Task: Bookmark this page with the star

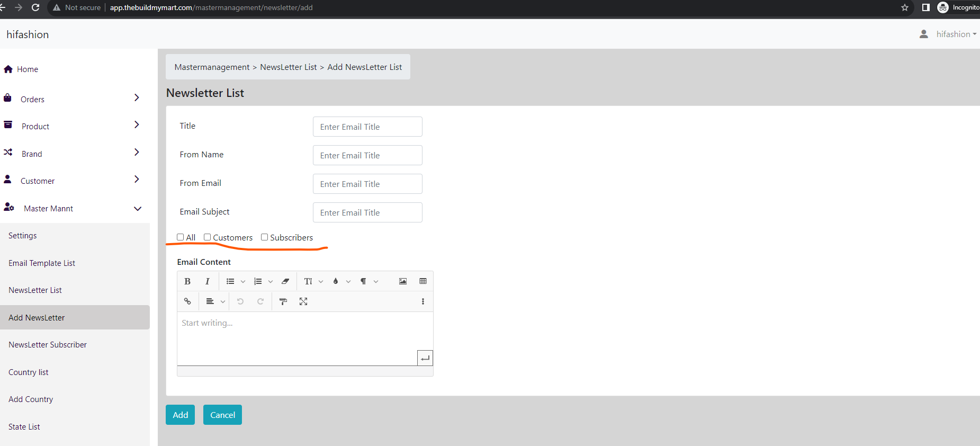Action: pyautogui.click(x=905, y=7)
